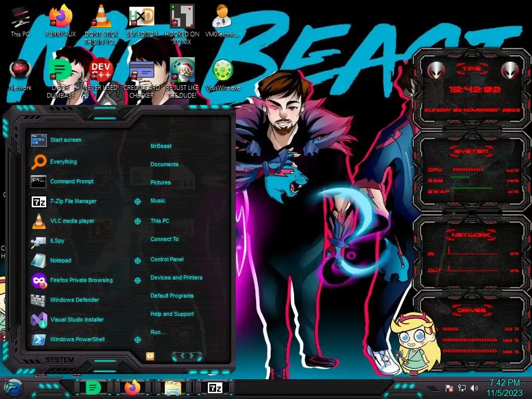Launch Firefox Private Browsing from start menu
The width and height of the screenshot is (532, 399).
(x=82, y=280)
